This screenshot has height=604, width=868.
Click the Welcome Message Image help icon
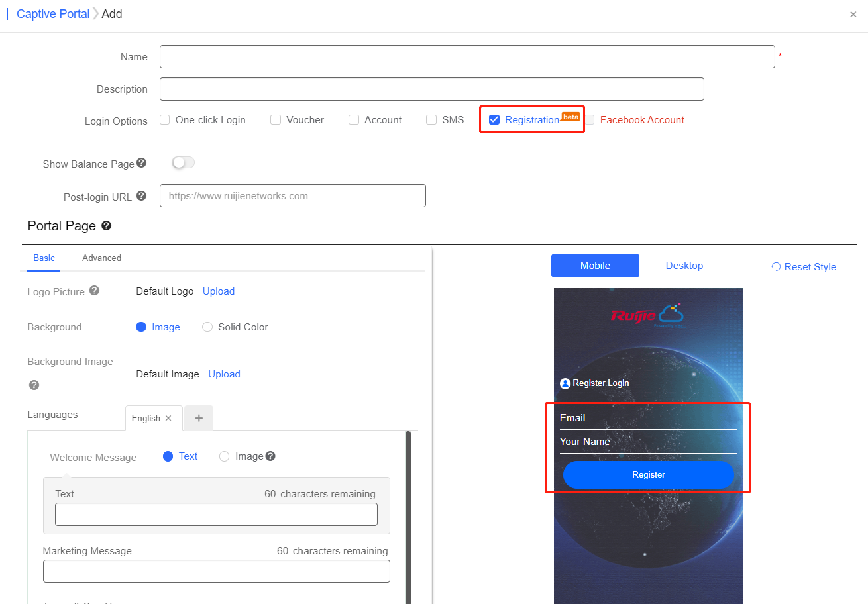pyautogui.click(x=270, y=456)
